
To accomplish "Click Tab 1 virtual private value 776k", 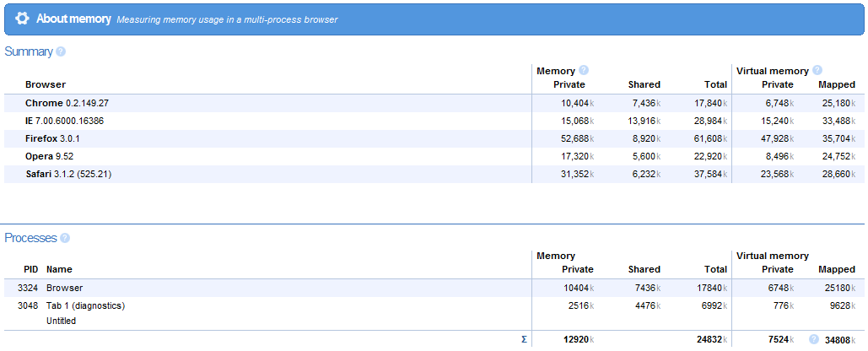I will pyautogui.click(x=783, y=305).
